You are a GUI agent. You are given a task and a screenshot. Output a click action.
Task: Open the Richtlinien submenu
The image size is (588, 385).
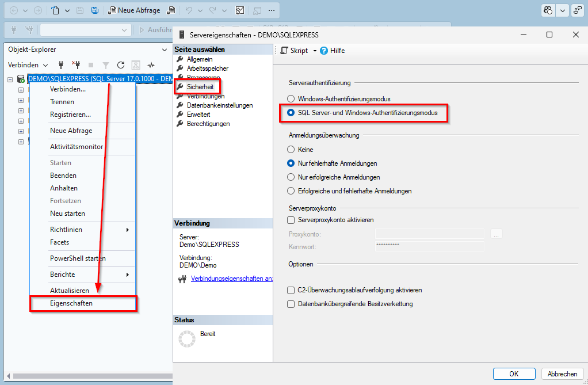click(83, 230)
